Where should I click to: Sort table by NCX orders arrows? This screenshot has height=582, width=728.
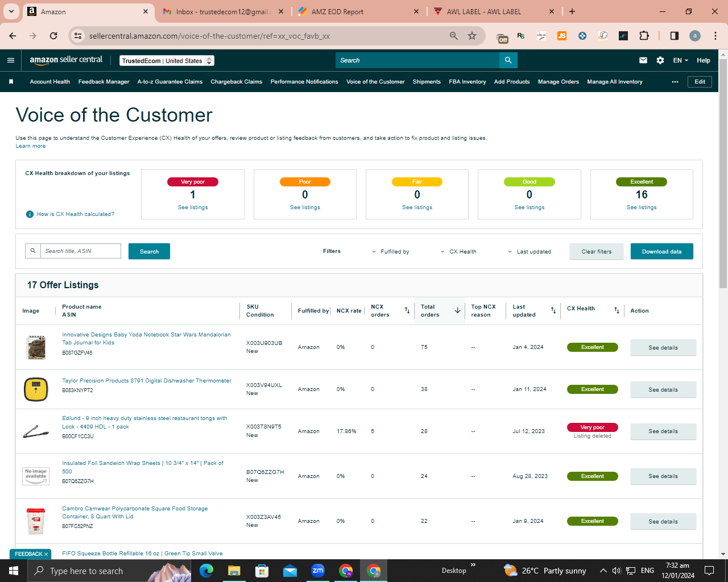click(x=407, y=310)
